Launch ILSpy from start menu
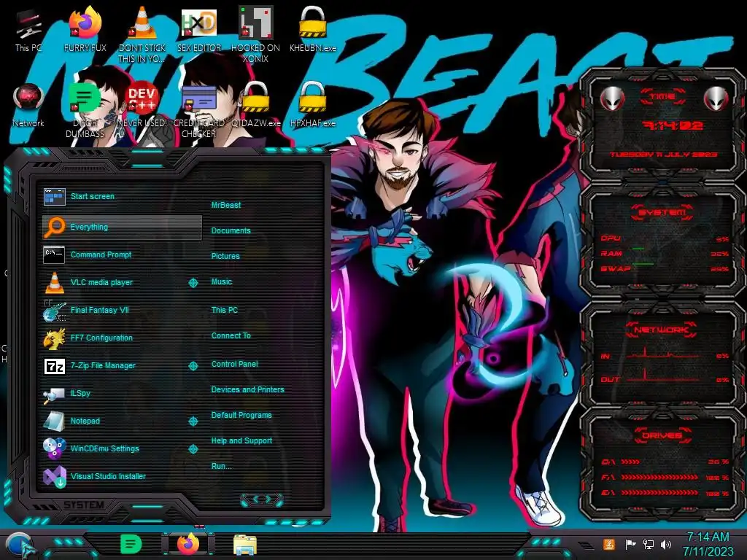The height and width of the screenshot is (560, 747). click(122, 393)
